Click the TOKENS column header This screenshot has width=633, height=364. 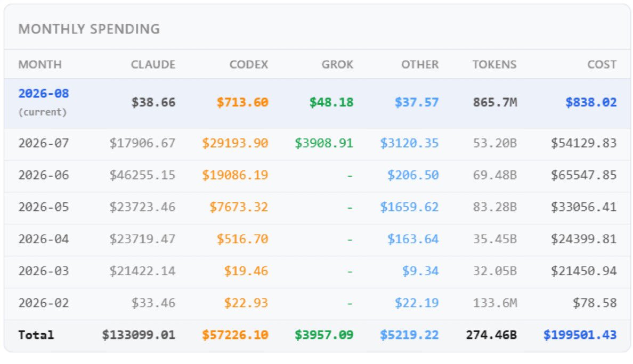[494, 64]
